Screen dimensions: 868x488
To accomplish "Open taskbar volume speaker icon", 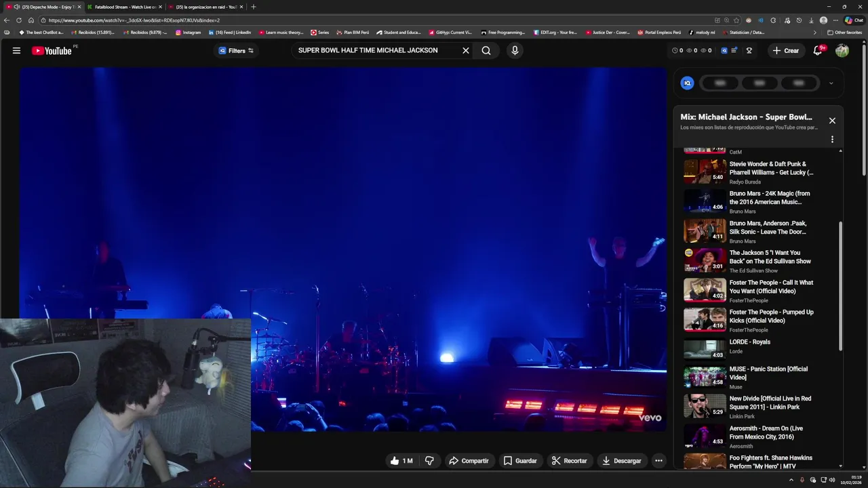I will coord(832,480).
